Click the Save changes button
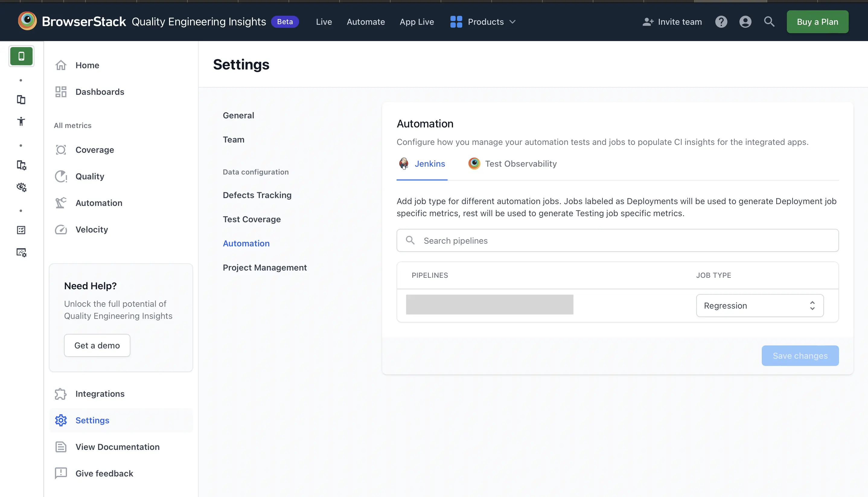This screenshot has width=868, height=497. click(800, 355)
